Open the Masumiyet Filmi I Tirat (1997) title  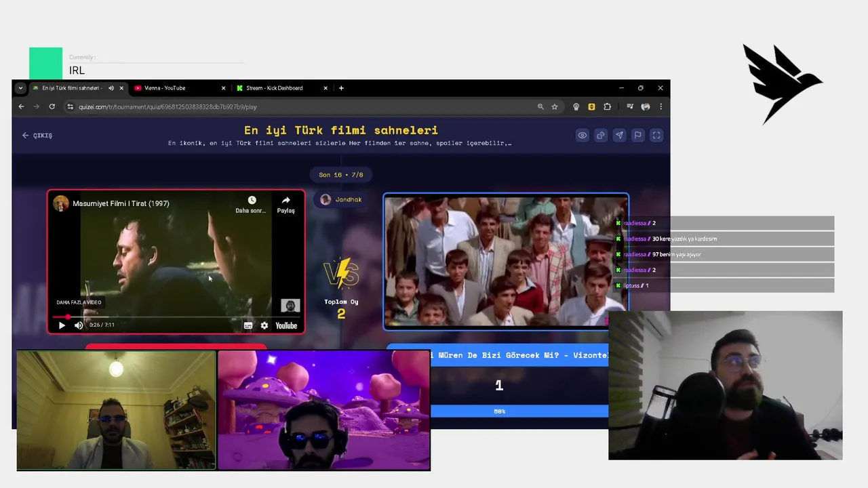[121, 203]
